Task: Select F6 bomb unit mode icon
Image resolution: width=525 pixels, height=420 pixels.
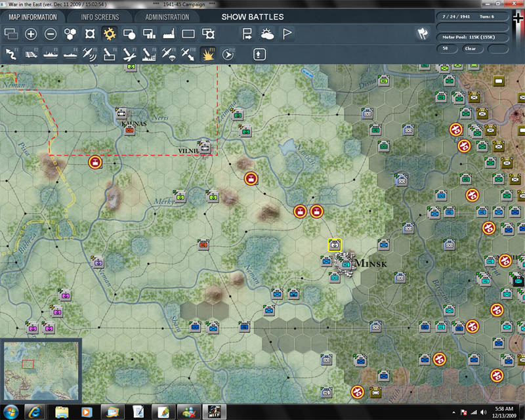Action: pyautogui.click(x=110, y=54)
